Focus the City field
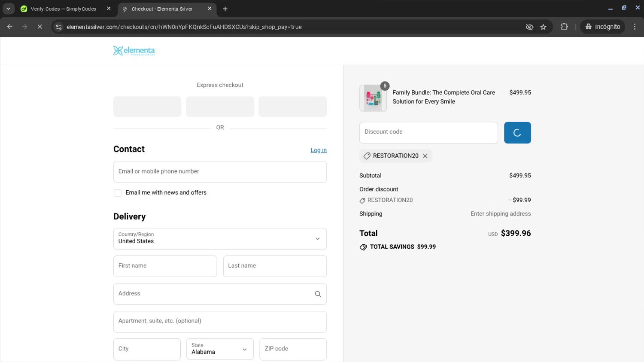This screenshot has width=644, height=362. (x=147, y=349)
